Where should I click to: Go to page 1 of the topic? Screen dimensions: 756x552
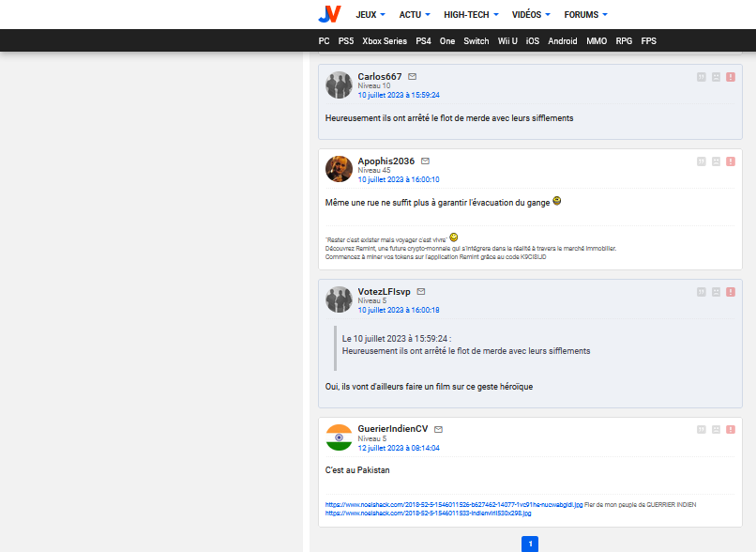click(x=529, y=544)
